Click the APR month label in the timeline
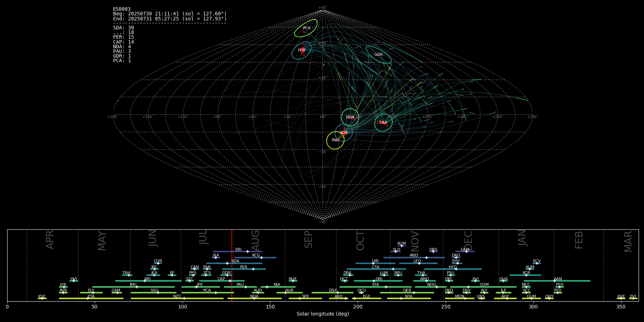Screen dimensions: 644x322 coord(50,240)
